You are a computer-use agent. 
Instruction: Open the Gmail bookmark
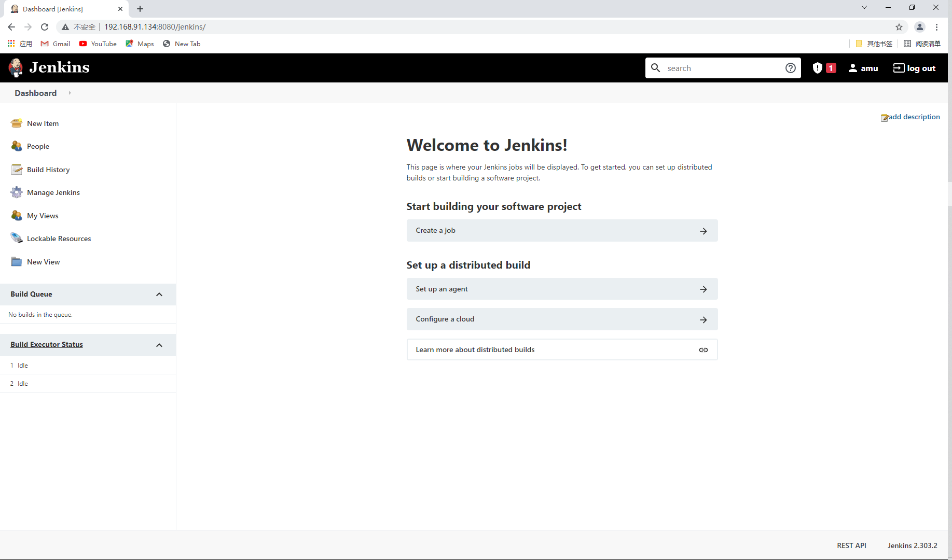56,44
